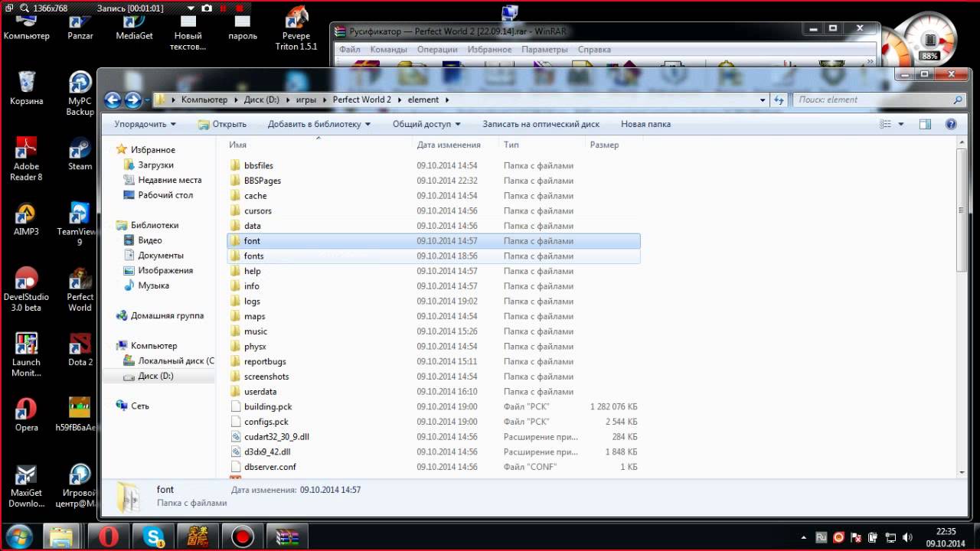Open the Справка menu in WinRAR
The image size is (980, 551).
(594, 50)
